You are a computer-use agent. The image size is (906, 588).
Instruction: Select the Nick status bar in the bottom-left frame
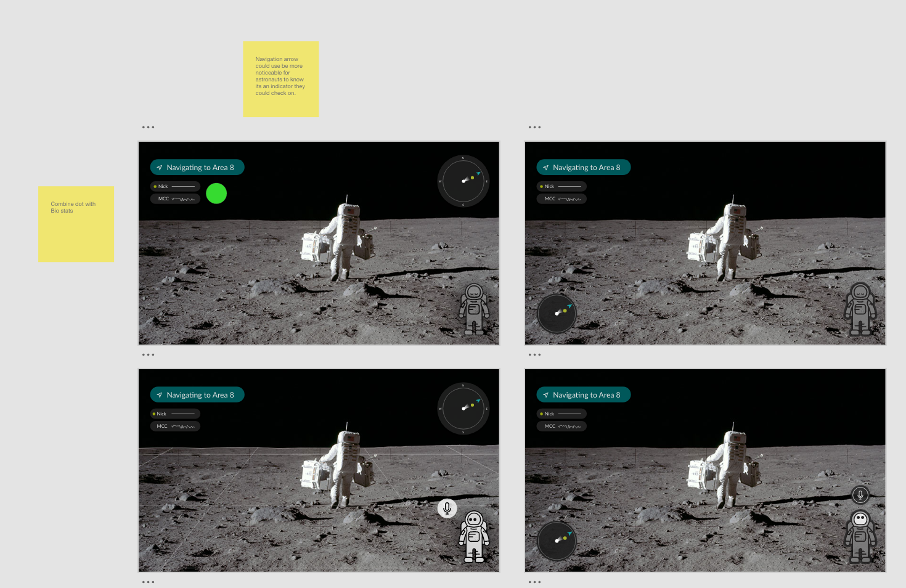175,414
